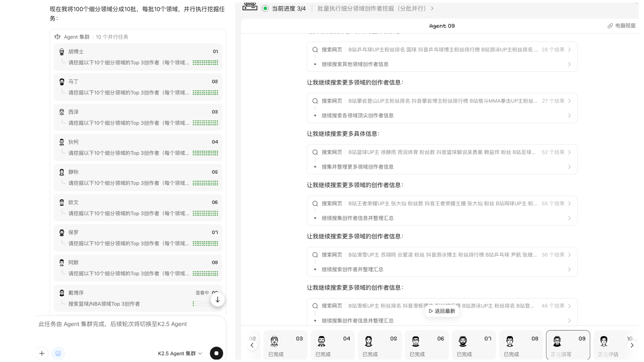The width and height of the screenshot is (644, 362).
Task: Switch to Agent 06 tab
Action: click(x=426, y=345)
